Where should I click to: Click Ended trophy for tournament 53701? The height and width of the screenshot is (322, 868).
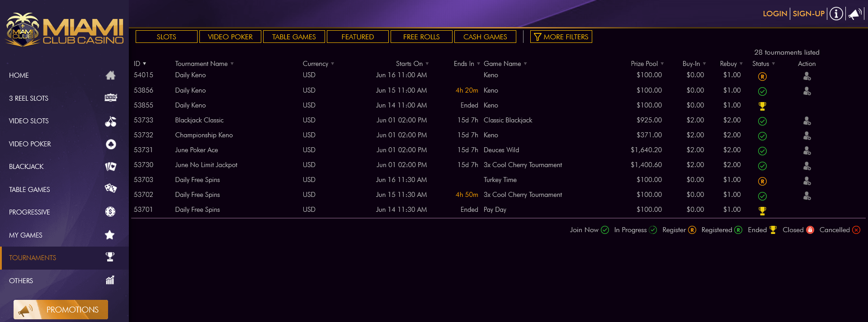coord(762,210)
